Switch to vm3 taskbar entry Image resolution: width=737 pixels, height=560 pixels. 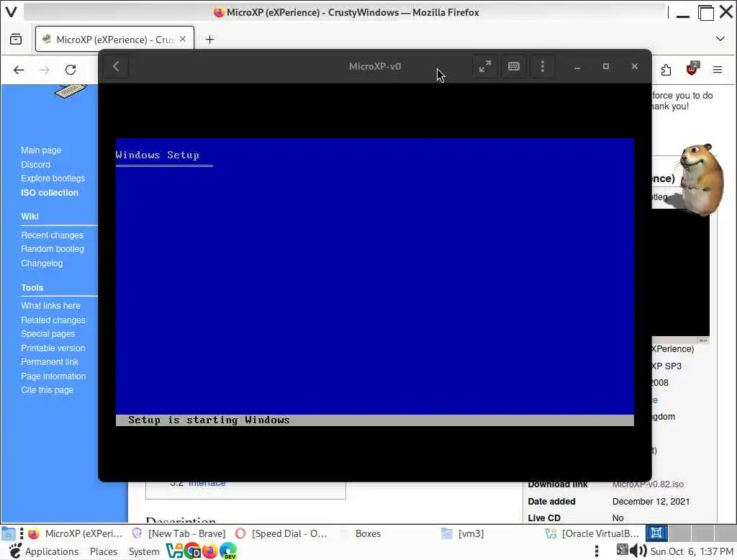pos(463,533)
